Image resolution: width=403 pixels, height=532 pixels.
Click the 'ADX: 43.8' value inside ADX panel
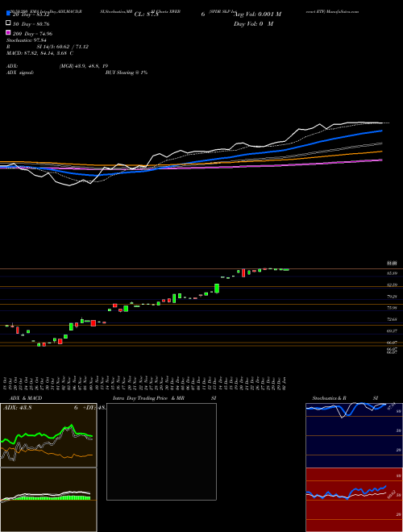[x=17, y=408]
